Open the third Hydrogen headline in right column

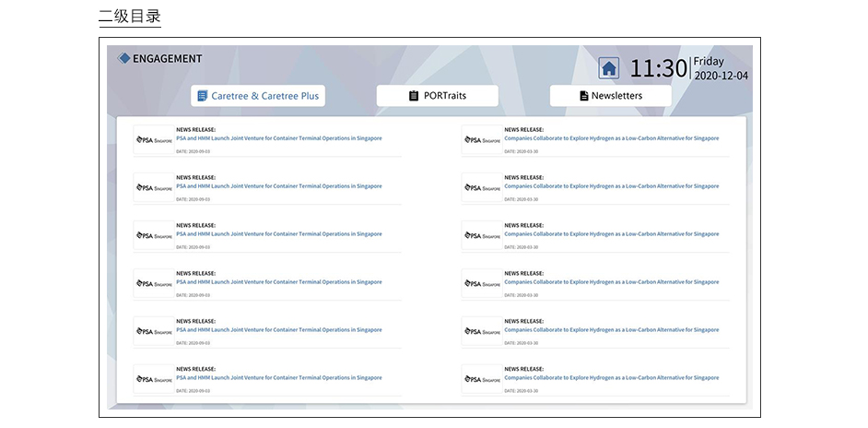pyautogui.click(x=611, y=234)
